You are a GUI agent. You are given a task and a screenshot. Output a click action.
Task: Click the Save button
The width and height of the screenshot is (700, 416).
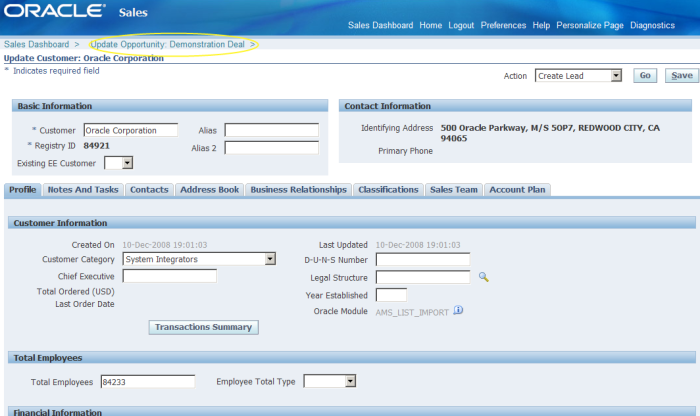[681, 75]
